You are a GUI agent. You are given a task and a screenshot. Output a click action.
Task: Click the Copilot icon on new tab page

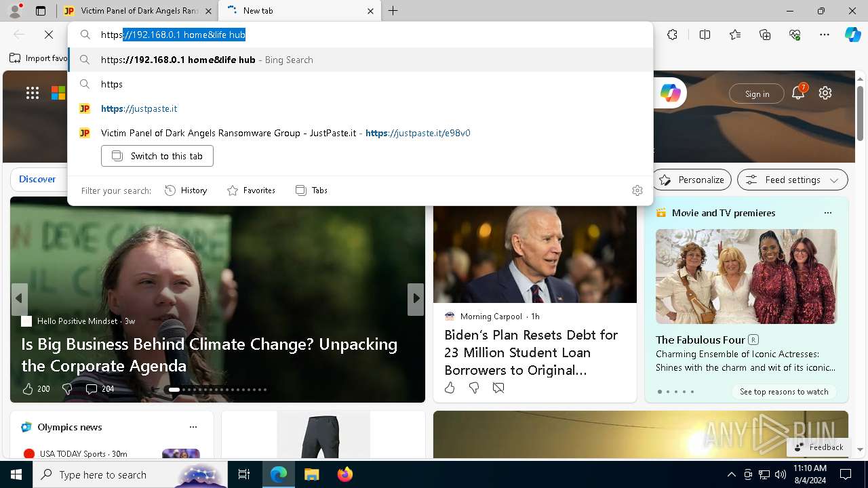670,94
